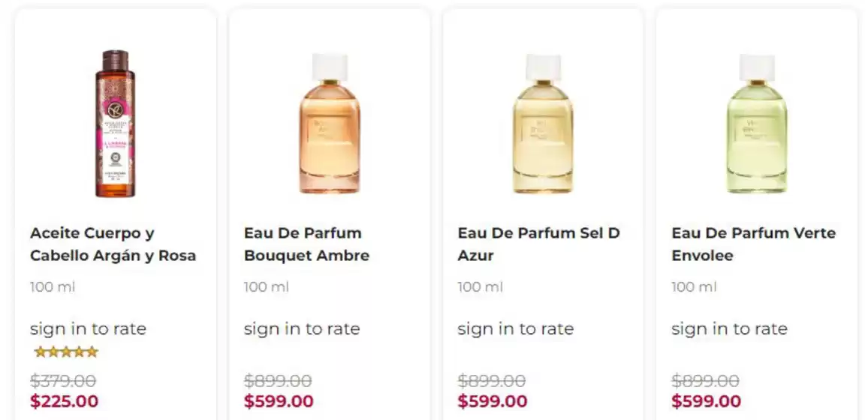Click sign in to rate under Bouquet Ambre
Screen dimensions: 868x420
(302, 328)
